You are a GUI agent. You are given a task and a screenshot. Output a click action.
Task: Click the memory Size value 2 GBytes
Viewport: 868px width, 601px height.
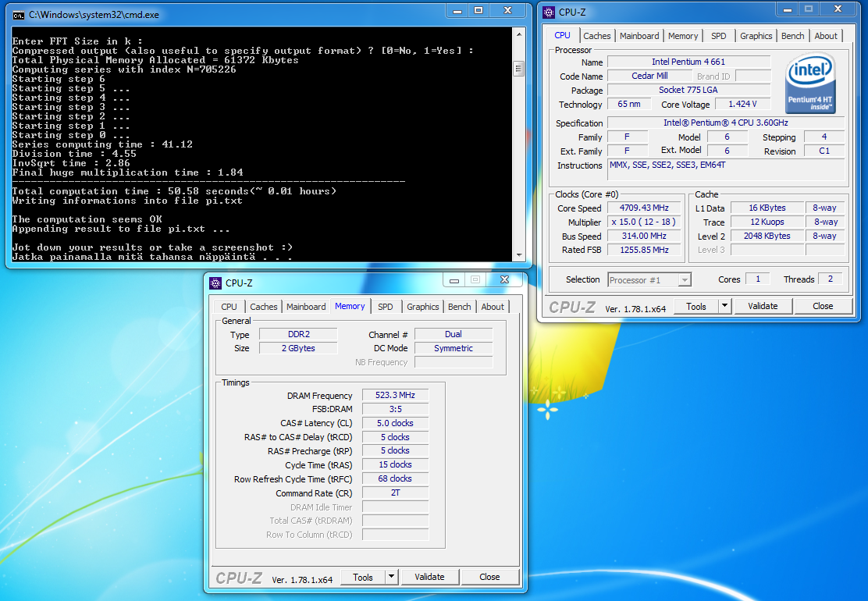[x=298, y=348]
